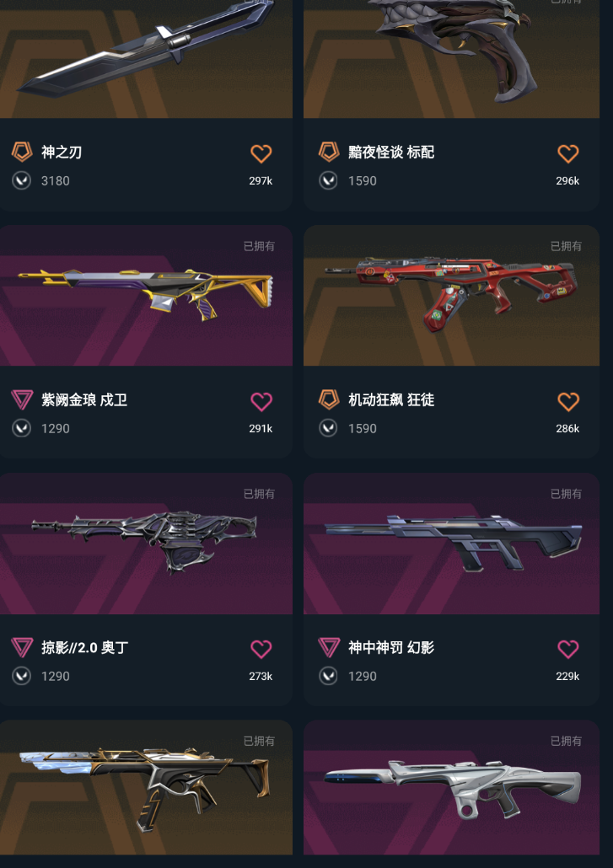Image resolution: width=613 pixels, height=868 pixels.
Task: Click pink tier icon beside 掠影//2.0 奥丁
Action: [x=22, y=647]
